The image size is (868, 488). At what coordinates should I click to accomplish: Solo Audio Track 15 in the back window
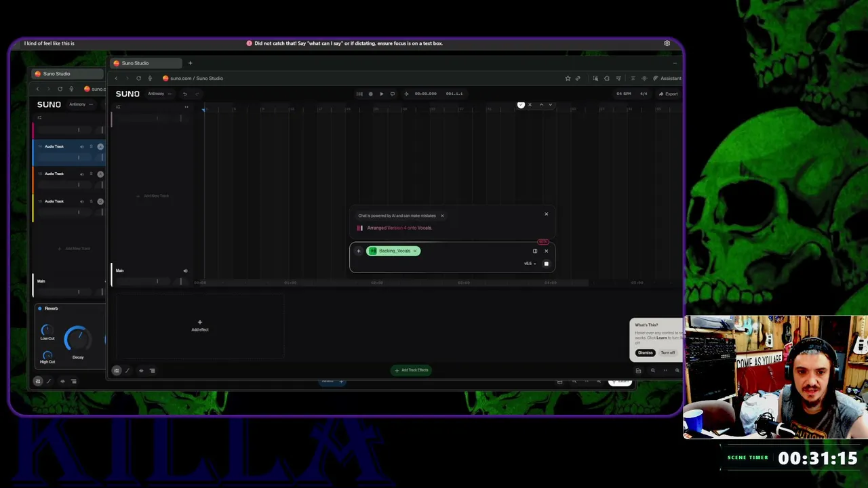click(x=91, y=174)
